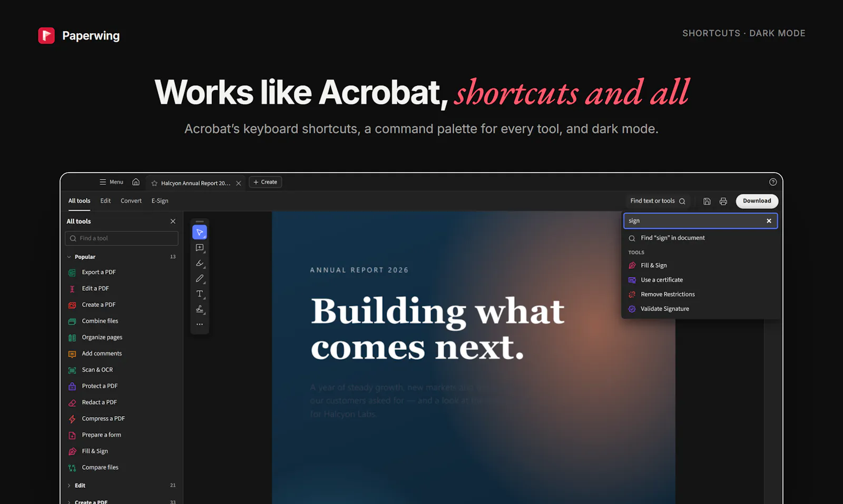This screenshot has height=504, width=843.
Task: Click the home icon
Action: (136, 182)
